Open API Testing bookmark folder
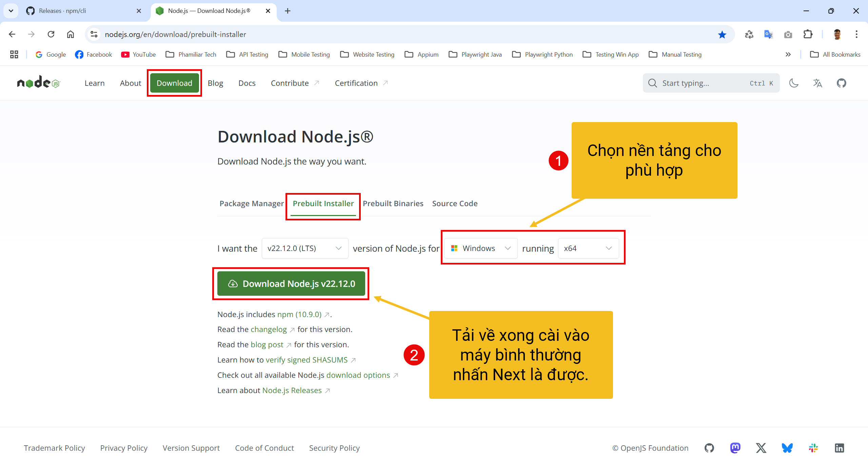868x468 pixels. [x=248, y=54]
